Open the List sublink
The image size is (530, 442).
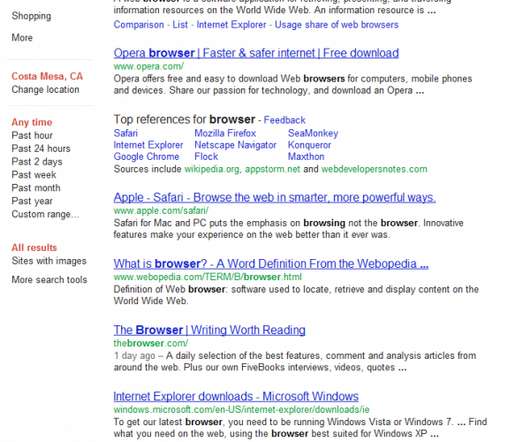pyautogui.click(x=180, y=25)
